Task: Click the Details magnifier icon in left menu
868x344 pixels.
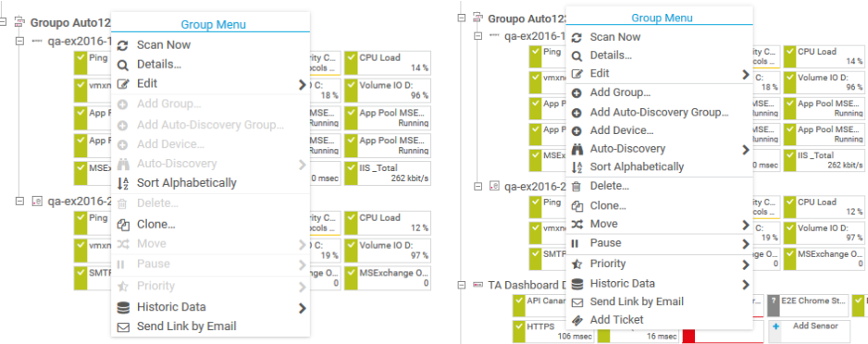Action: (x=123, y=66)
